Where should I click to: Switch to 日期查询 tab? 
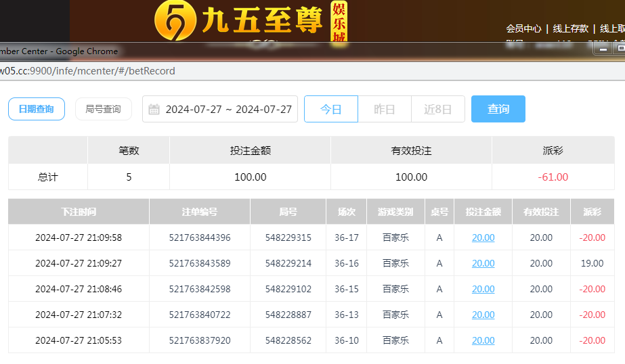(x=37, y=109)
